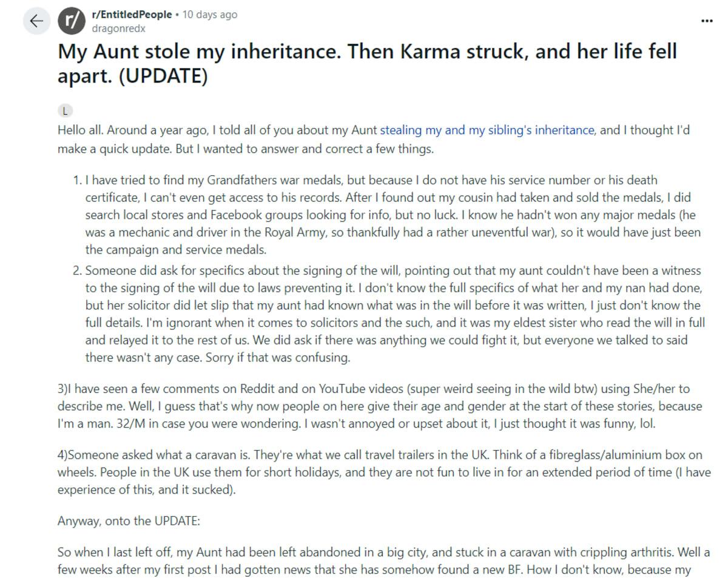Open the three-dot post options menu

pyautogui.click(x=707, y=21)
